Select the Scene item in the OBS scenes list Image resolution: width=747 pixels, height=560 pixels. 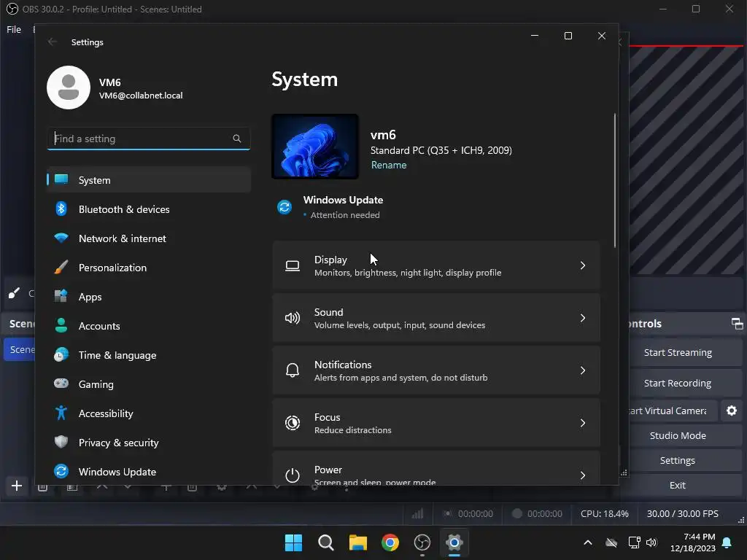point(19,349)
